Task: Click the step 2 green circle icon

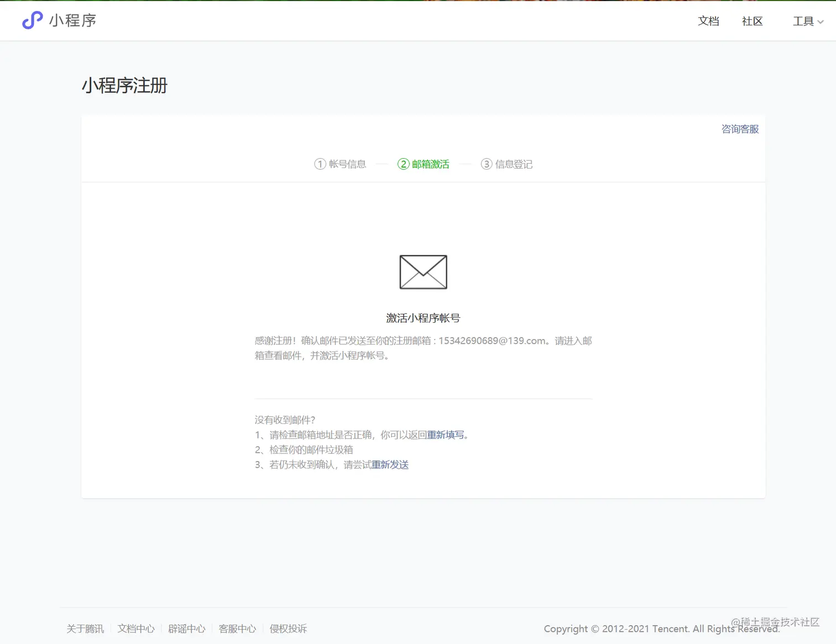Action: (x=403, y=164)
